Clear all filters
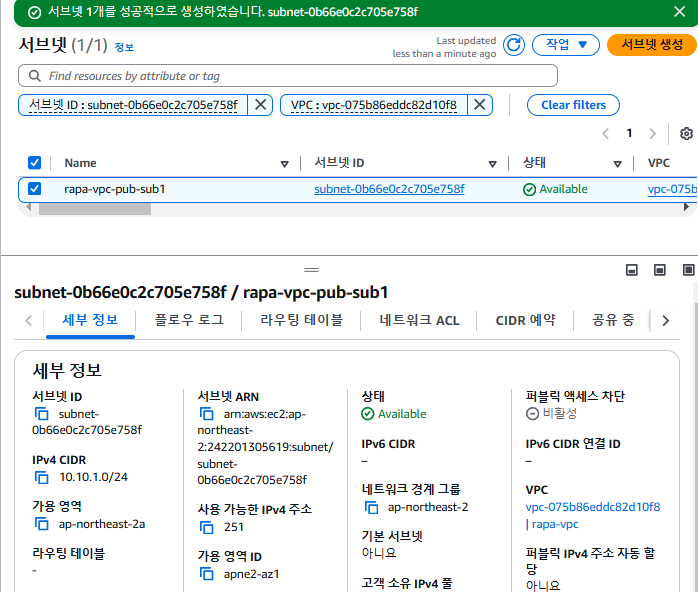 pyautogui.click(x=573, y=105)
